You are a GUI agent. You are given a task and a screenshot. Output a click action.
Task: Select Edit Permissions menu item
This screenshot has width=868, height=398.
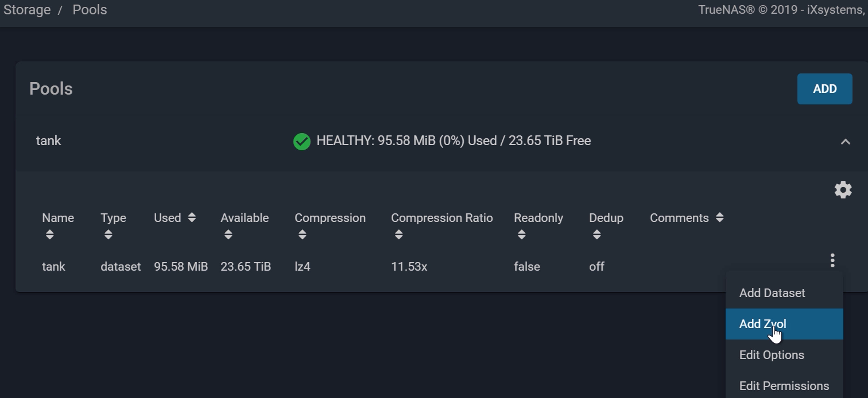coord(784,386)
